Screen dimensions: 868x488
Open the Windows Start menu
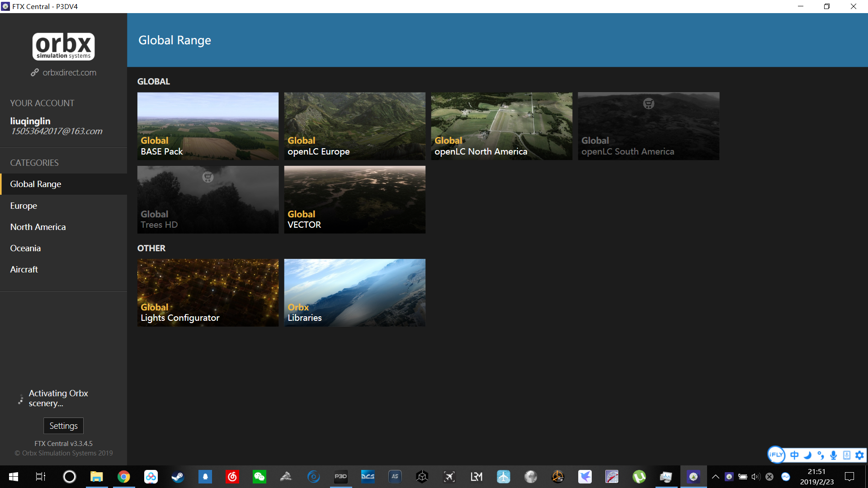coord(14,477)
